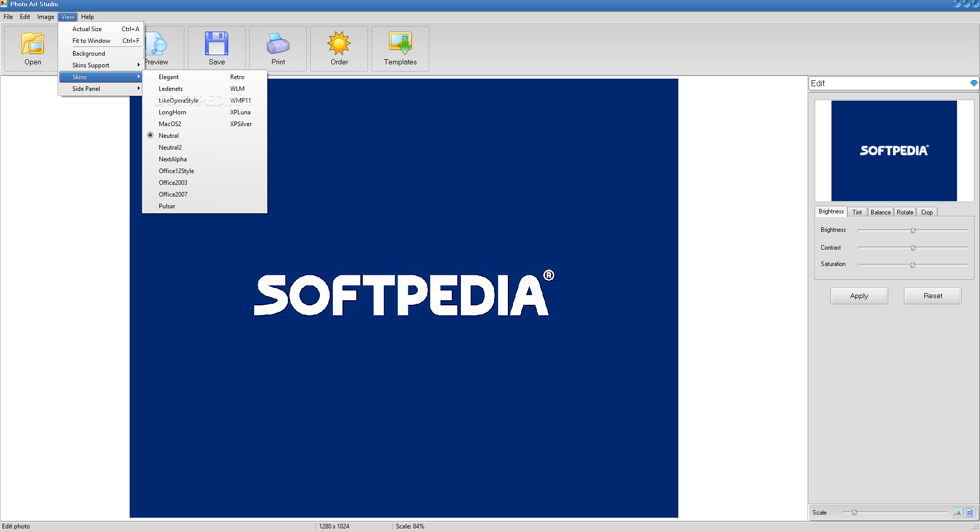
Task: Click the Brightness slider handle
Action: [x=913, y=230]
